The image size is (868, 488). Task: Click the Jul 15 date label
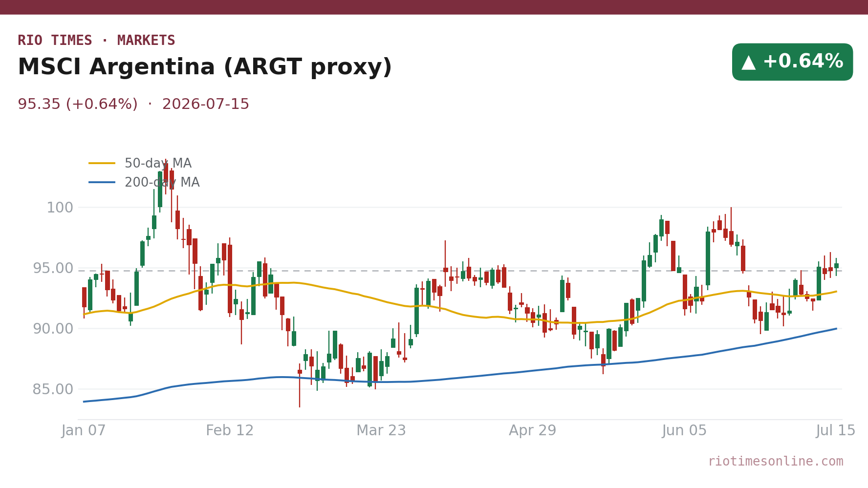pyautogui.click(x=836, y=431)
